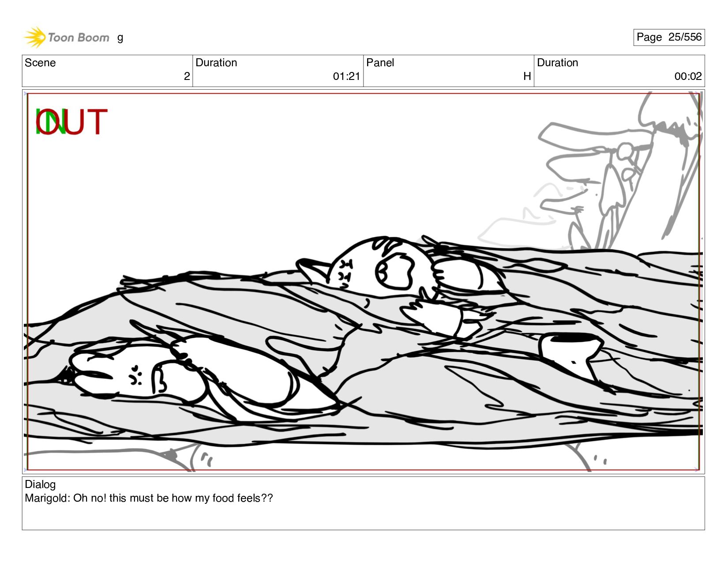The width and height of the screenshot is (728, 563).
Task: Click the panel letter 'H'
Action: [527, 76]
